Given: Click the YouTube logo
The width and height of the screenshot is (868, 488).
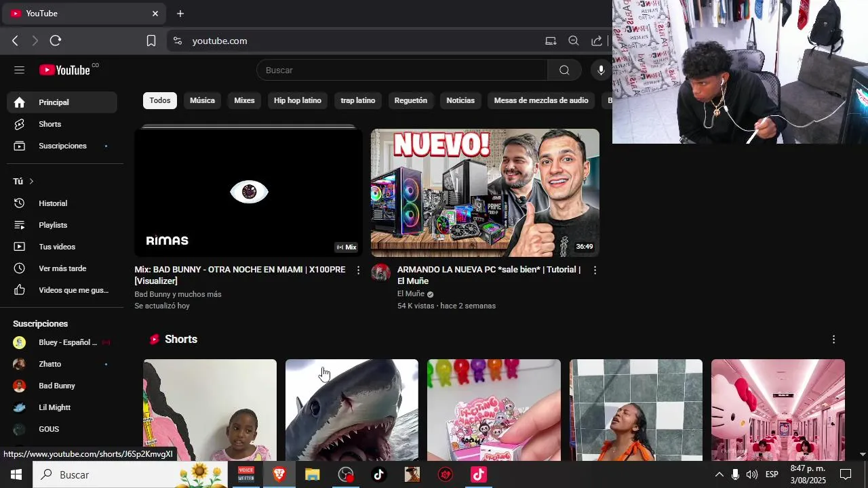Looking at the screenshot, I should click(64, 70).
